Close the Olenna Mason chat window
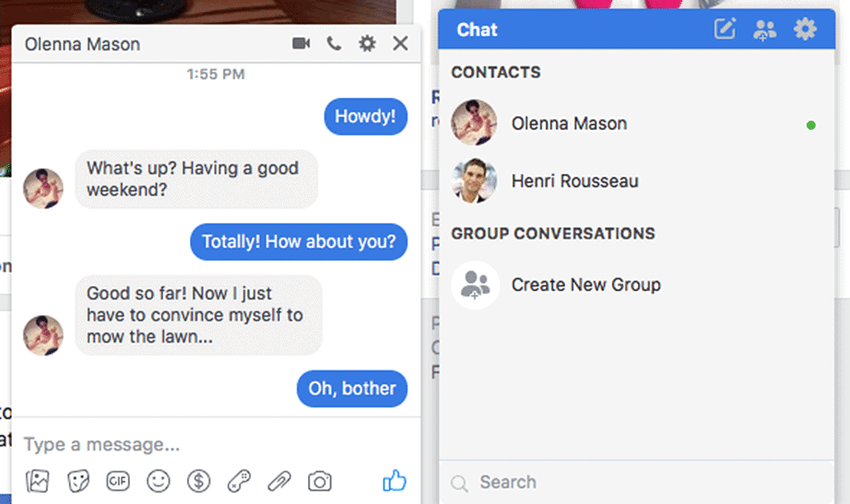The width and height of the screenshot is (850, 504). tap(400, 43)
